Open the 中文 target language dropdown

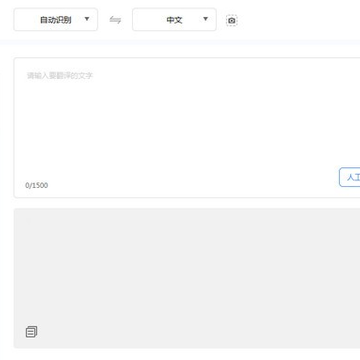174,20
